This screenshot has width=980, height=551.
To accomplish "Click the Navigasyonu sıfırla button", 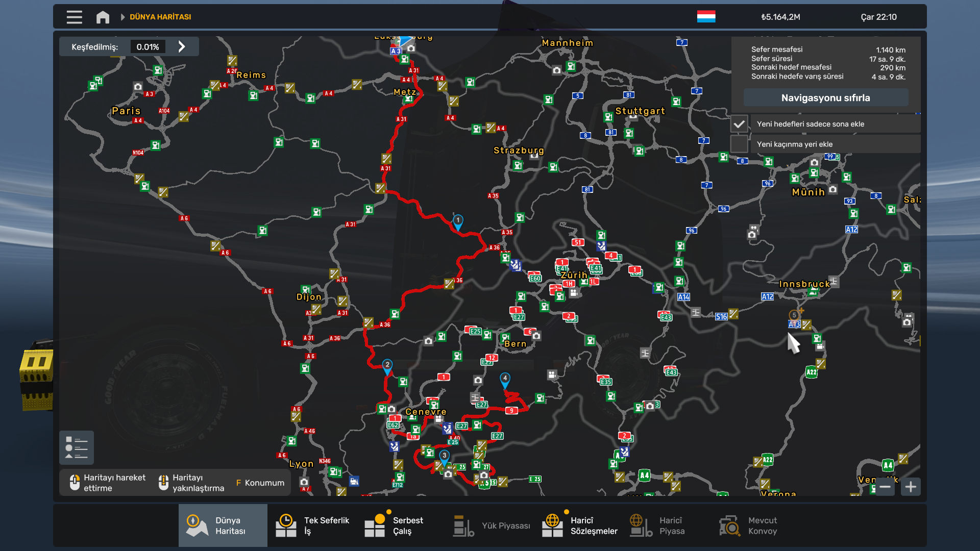I will 825,97.
